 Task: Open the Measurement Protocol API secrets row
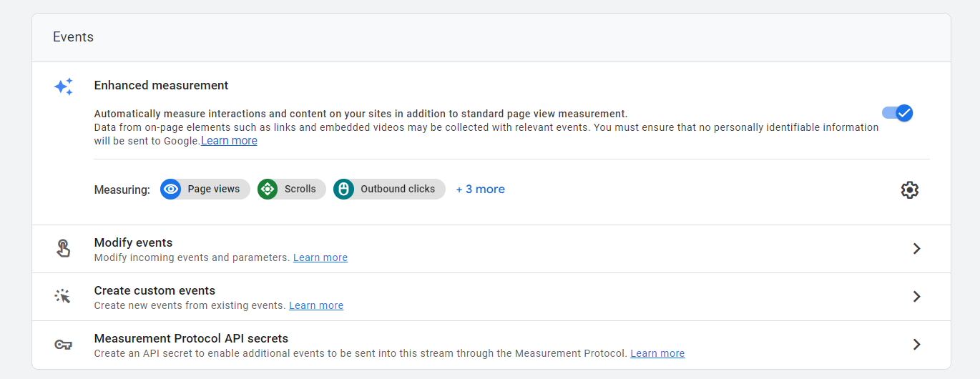tap(491, 345)
